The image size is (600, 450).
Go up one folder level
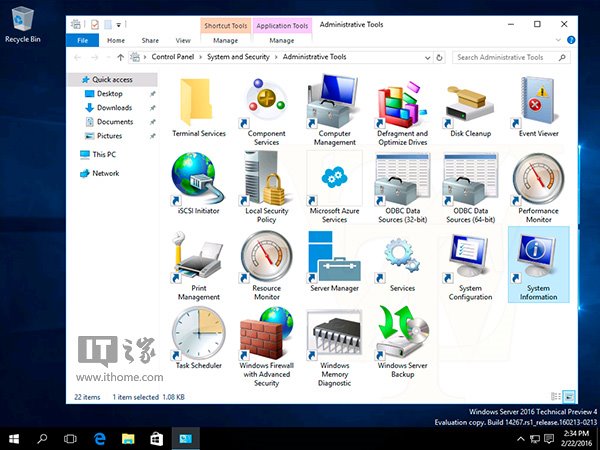tap(121, 57)
